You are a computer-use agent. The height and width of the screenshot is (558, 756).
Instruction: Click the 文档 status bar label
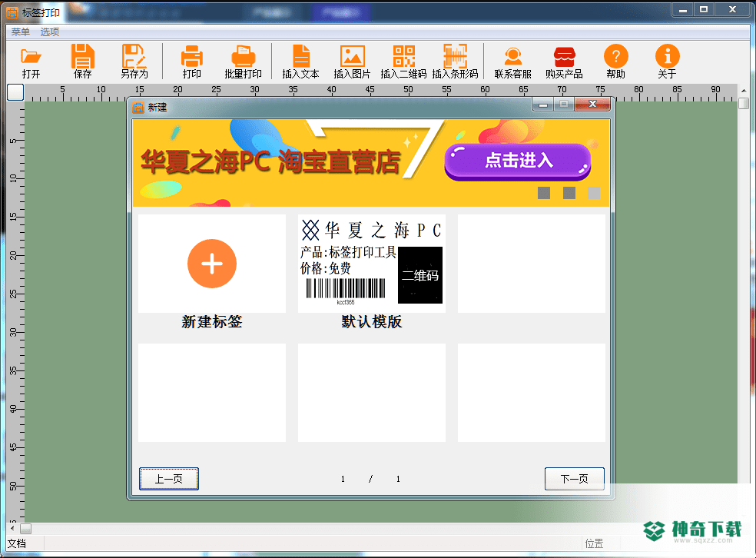[17, 544]
